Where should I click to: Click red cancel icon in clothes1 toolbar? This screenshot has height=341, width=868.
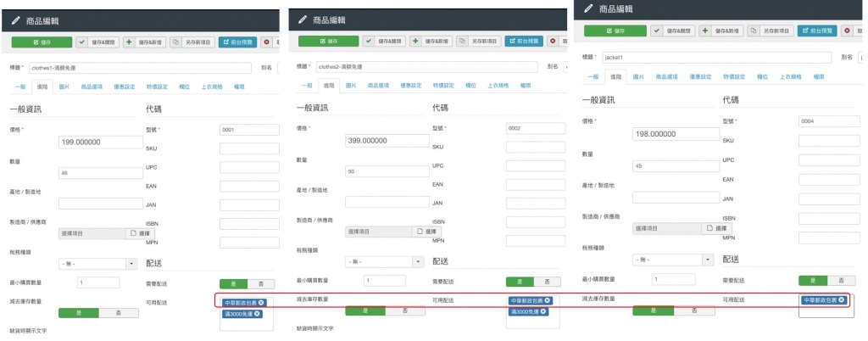click(x=267, y=41)
